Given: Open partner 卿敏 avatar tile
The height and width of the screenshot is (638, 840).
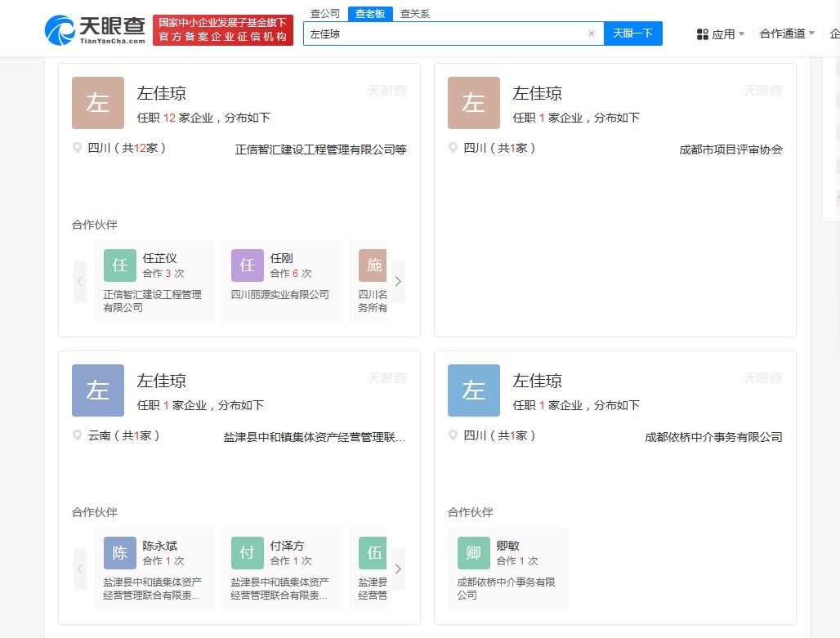Looking at the screenshot, I should click(474, 553).
